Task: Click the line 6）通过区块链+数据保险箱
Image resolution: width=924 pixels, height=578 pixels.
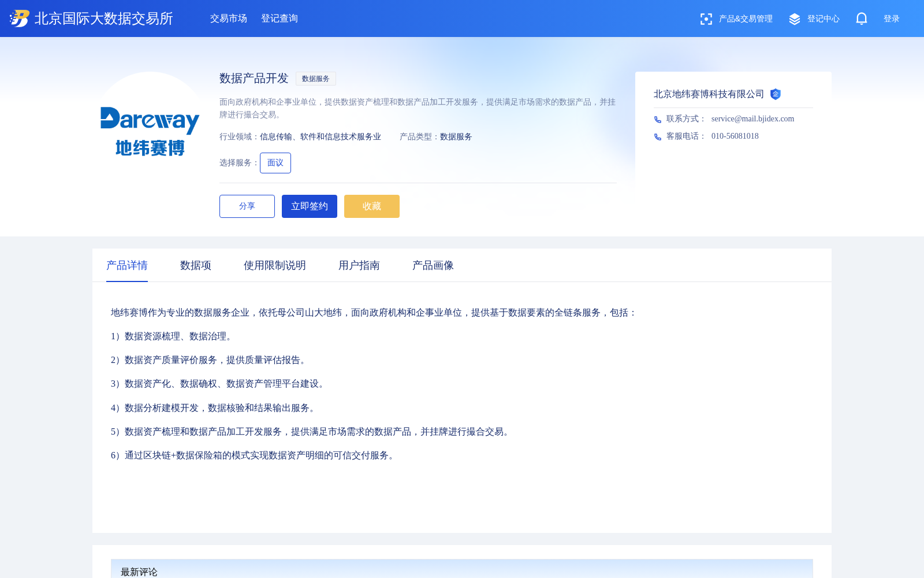Action: tap(254, 455)
